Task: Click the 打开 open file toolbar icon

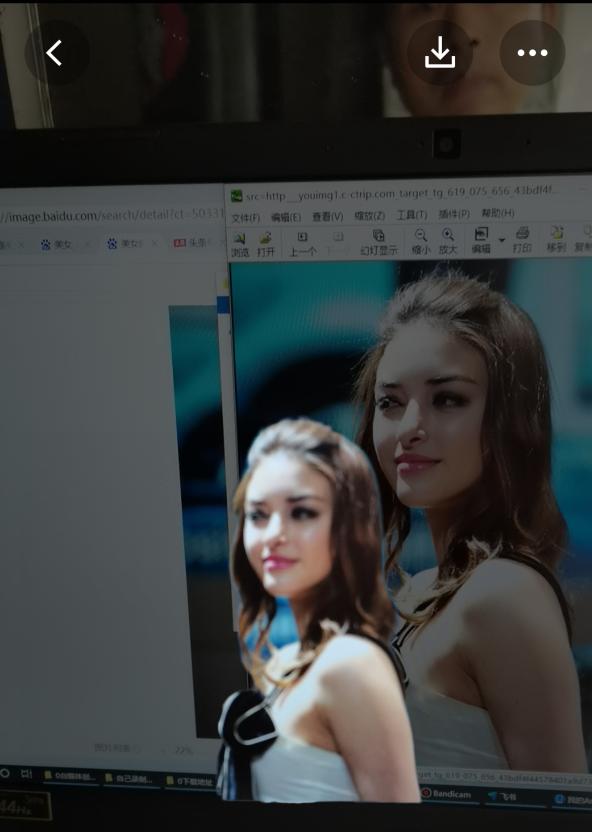Action: click(x=266, y=245)
